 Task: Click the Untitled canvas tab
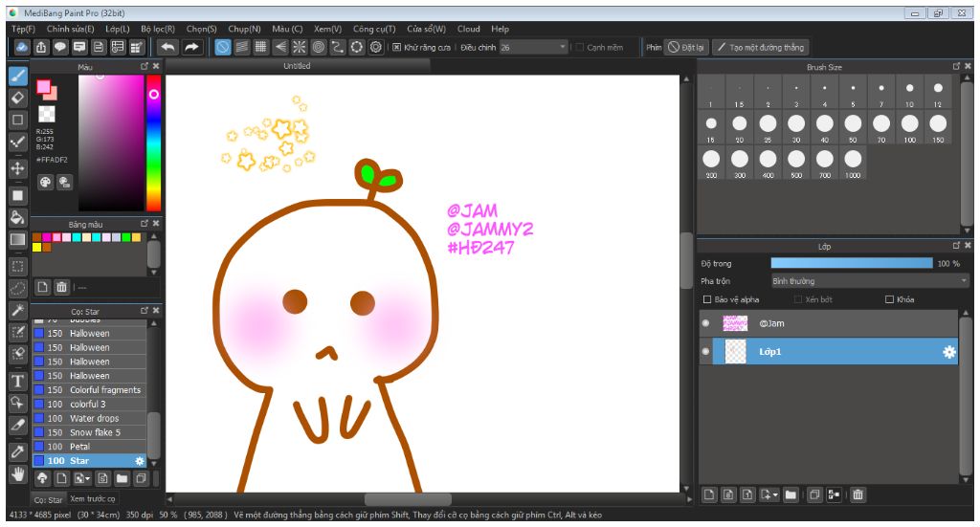[x=297, y=66]
